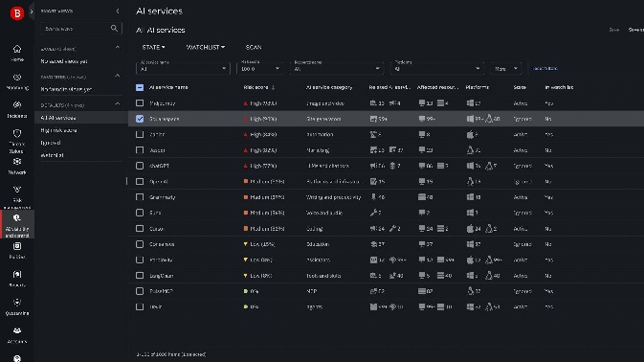This screenshot has width=644, height=362.
Task: Click Windows platform icon in Midjourney row
Action: (470, 103)
